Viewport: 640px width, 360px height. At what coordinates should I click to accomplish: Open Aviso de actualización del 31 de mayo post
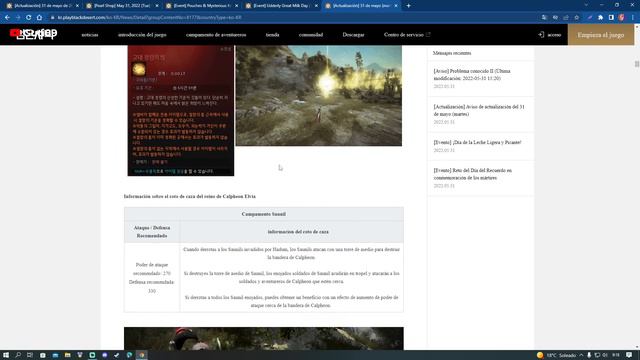pos(479,110)
